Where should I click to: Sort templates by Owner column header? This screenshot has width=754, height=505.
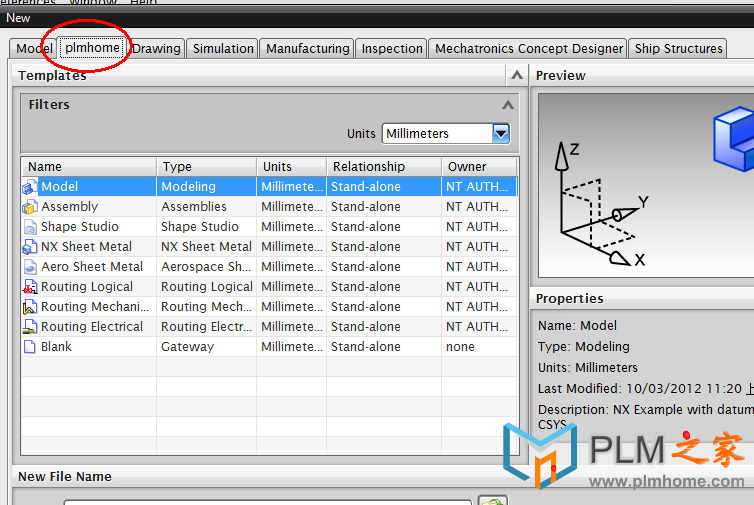(479, 166)
